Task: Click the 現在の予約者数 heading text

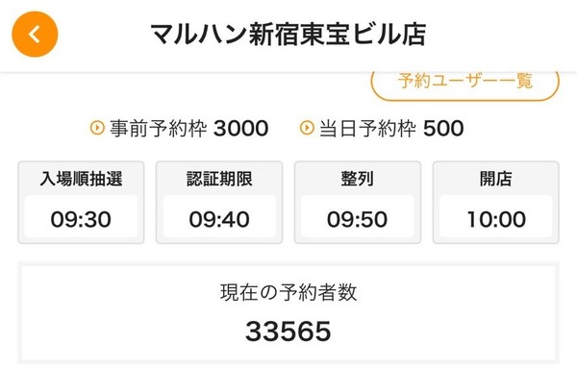Action: (x=288, y=292)
